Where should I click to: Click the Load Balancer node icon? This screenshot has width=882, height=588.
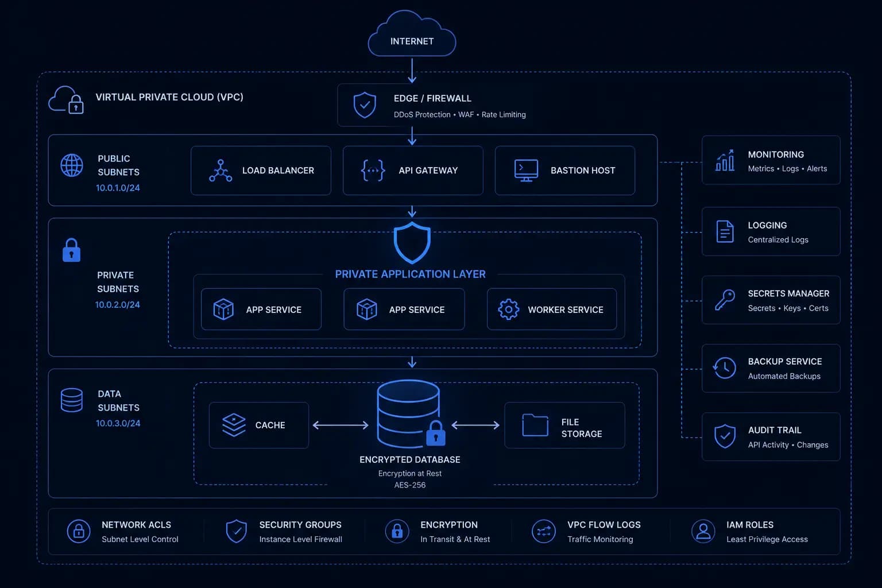[x=220, y=171]
